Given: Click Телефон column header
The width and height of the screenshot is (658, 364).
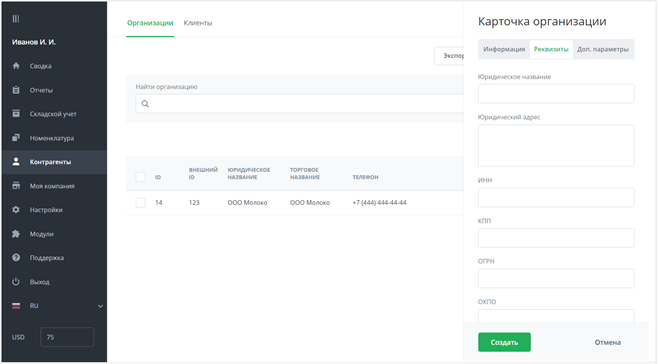Looking at the screenshot, I should (x=365, y=177).
